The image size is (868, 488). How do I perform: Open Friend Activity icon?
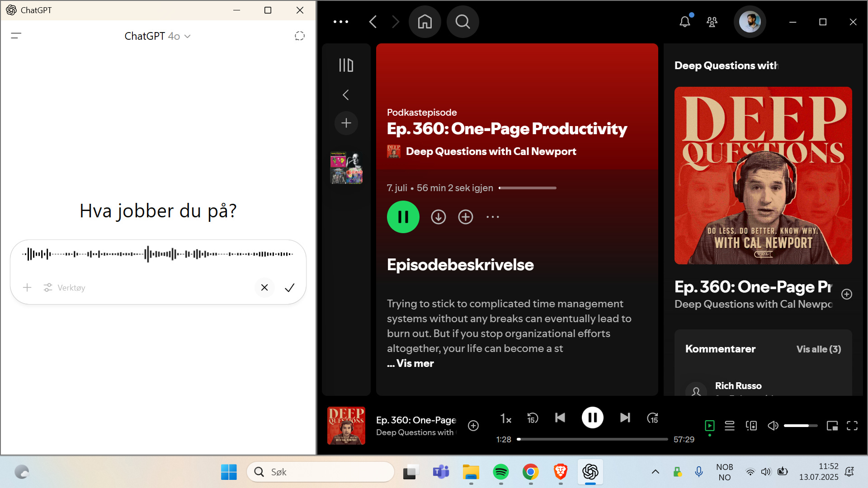point(712,22)
